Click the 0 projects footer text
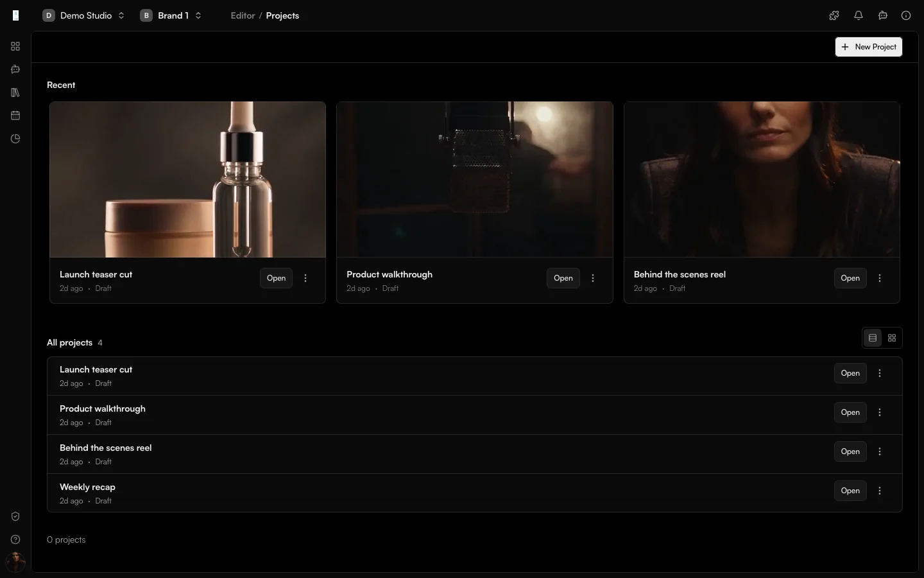 (x=66, y=539)
